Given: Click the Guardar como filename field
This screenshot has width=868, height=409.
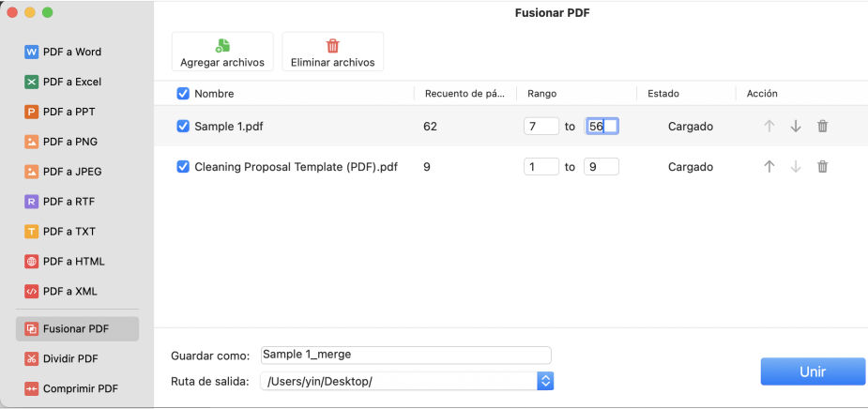Looking at the screenshot, I should (x=405, y=355).
